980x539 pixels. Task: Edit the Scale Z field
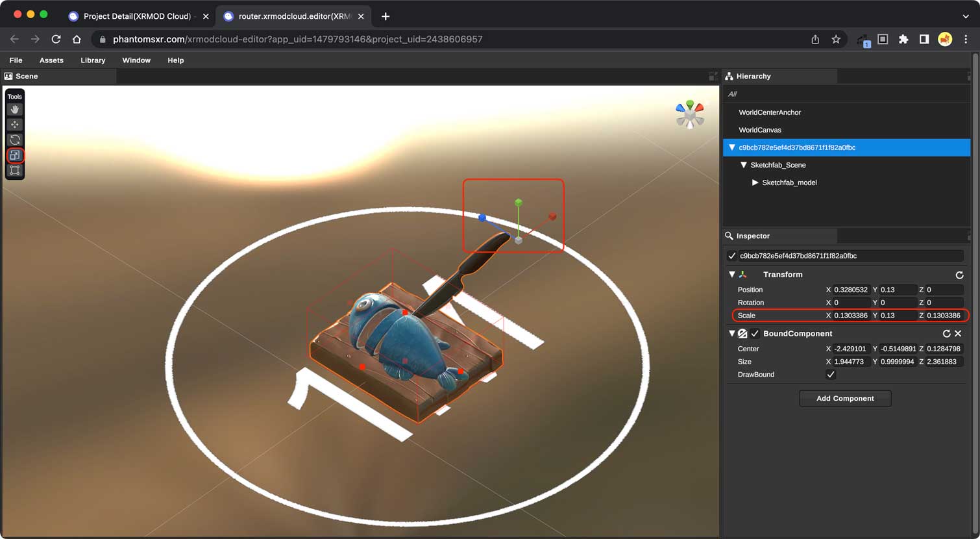point(944,316)
